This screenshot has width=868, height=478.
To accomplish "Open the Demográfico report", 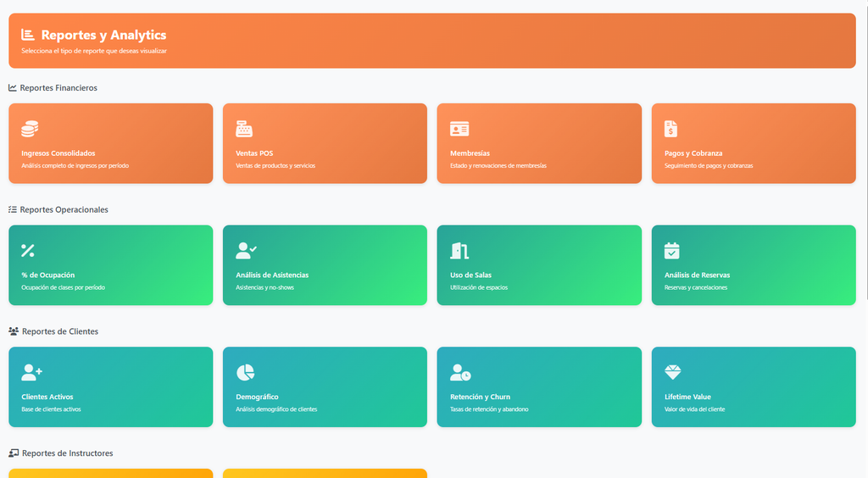I will click(x=325, y=386).
